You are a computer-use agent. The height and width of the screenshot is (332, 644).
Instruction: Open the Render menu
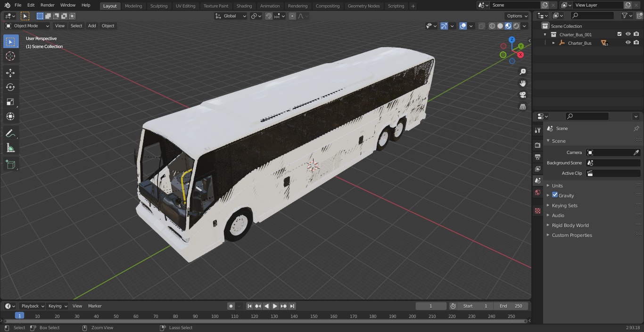click(48, 5)
